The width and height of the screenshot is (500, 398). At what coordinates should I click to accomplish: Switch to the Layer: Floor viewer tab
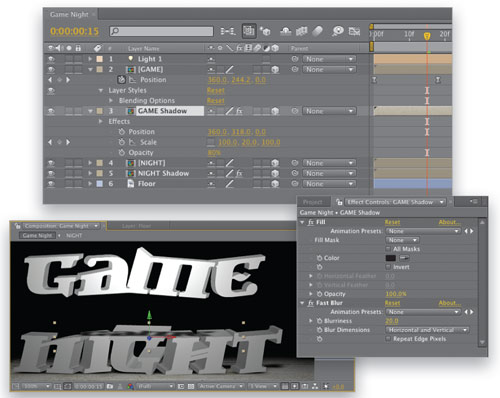tap(136, 226)
